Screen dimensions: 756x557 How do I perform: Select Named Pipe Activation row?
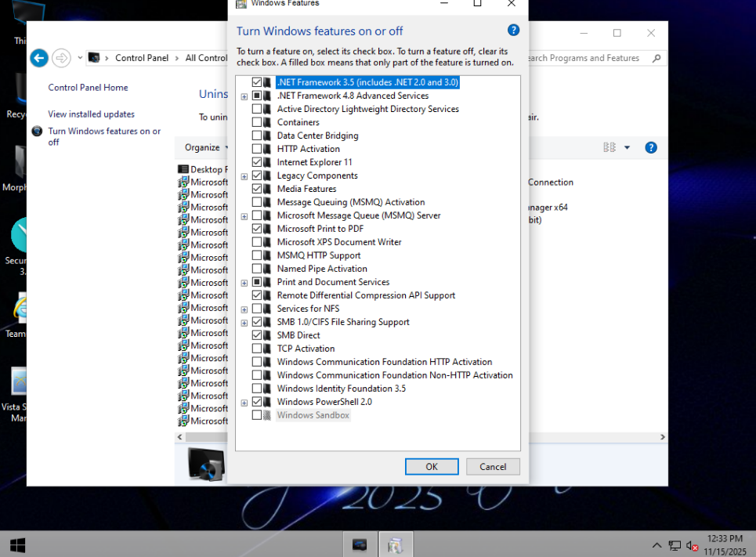[x=322, y=269]
